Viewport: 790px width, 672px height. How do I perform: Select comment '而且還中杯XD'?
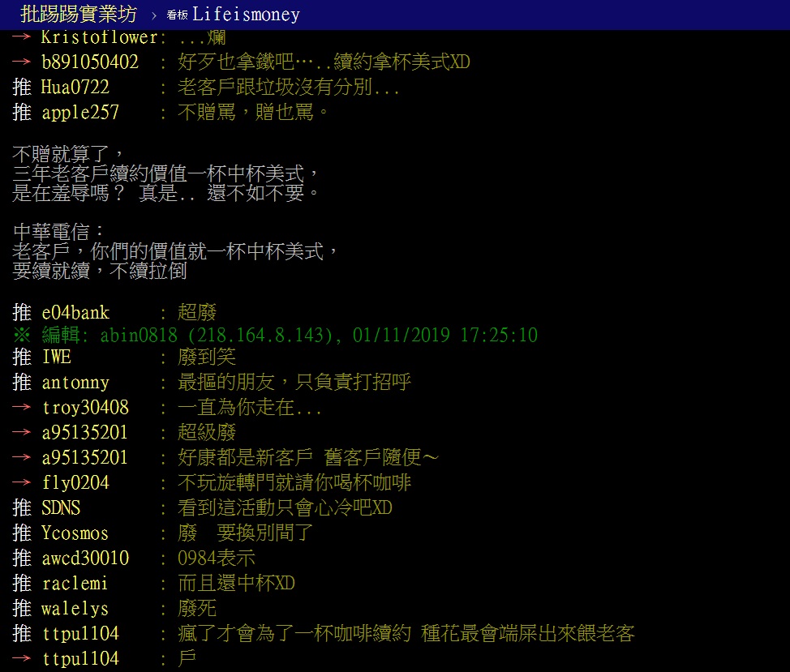coord(236,584)
